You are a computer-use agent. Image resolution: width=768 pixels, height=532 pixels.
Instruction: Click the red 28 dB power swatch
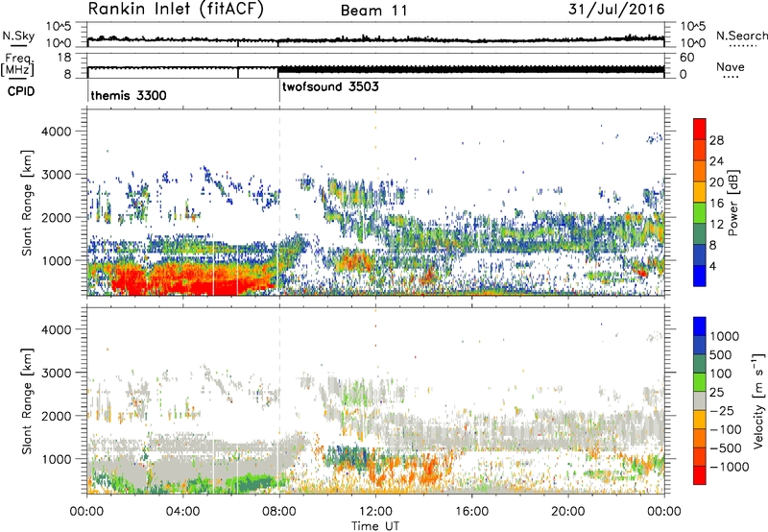(x=700, y=129)
